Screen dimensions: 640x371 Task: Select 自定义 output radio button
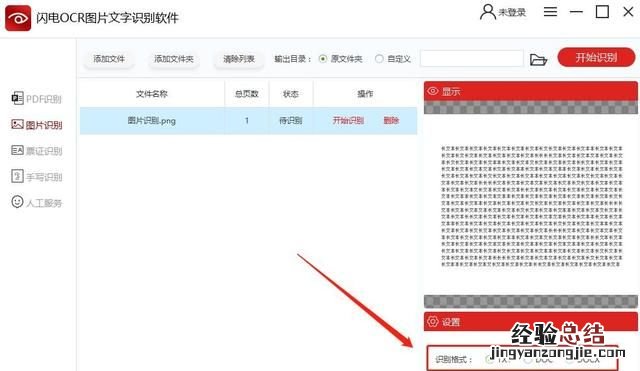379,59
